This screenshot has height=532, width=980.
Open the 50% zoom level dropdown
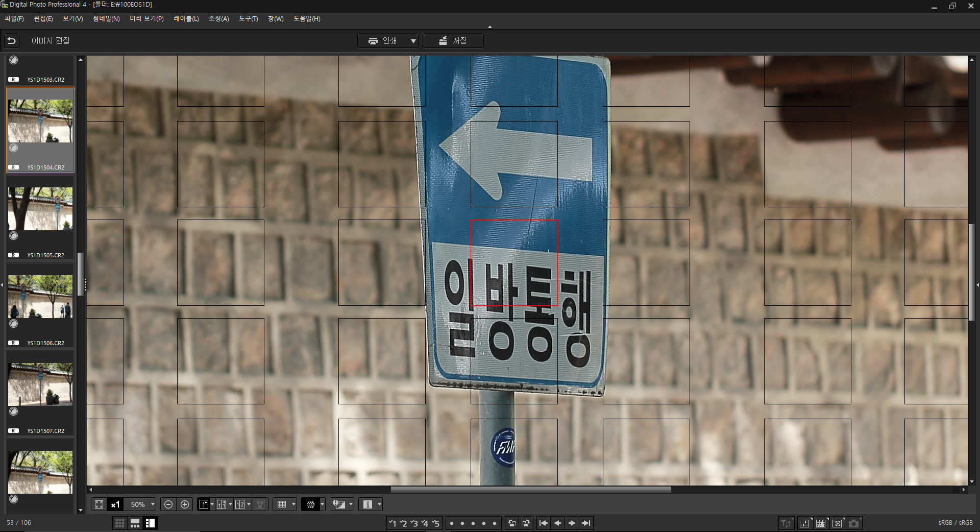click(x=153, y=504)
